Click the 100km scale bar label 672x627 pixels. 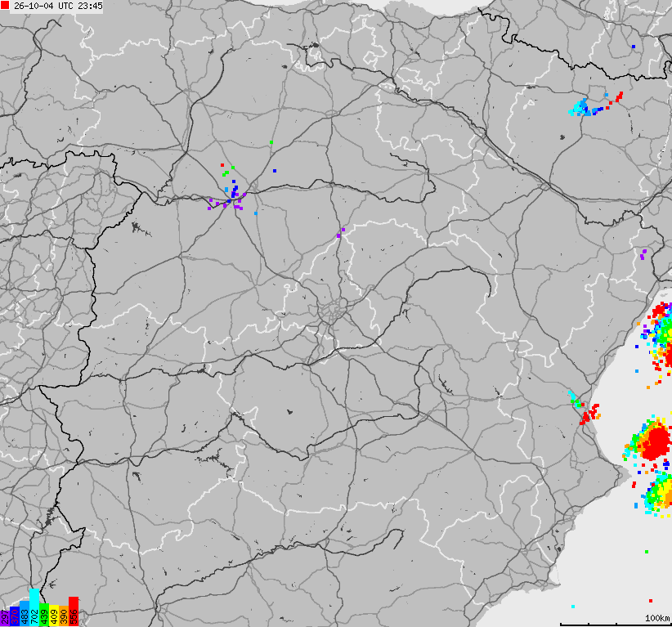(x=657, y=618)
